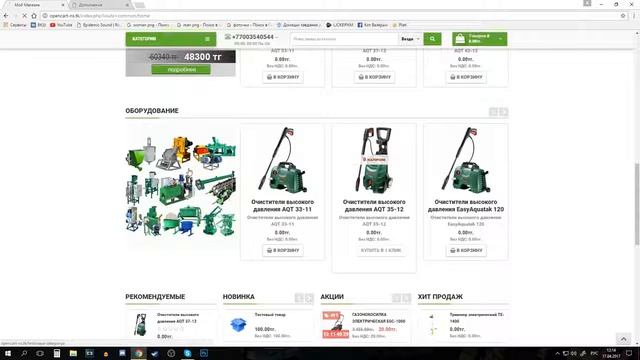Switch to Chrome on the taskbar
This screenshot has height=360, width=640.
point(139,353)
